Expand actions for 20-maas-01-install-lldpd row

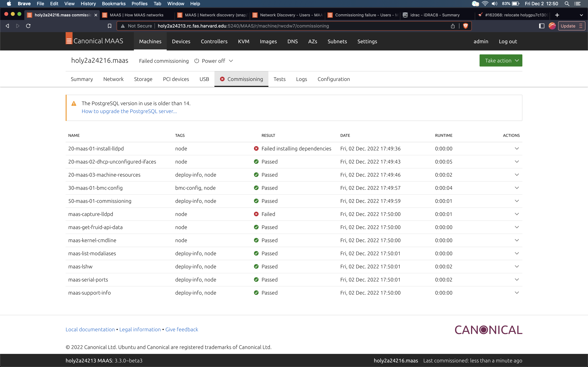coord(517,149)
